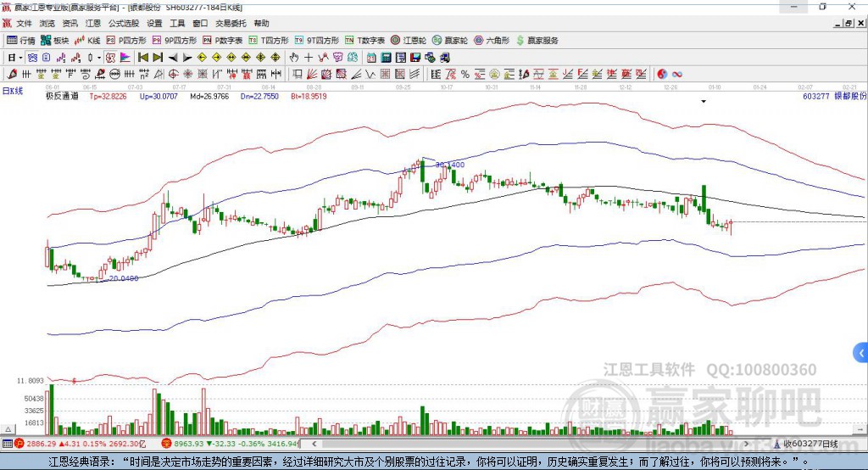Viewport: 868px width, 470px height.
Task: Open the 9T四方形 tool
Action: point(317,41)
